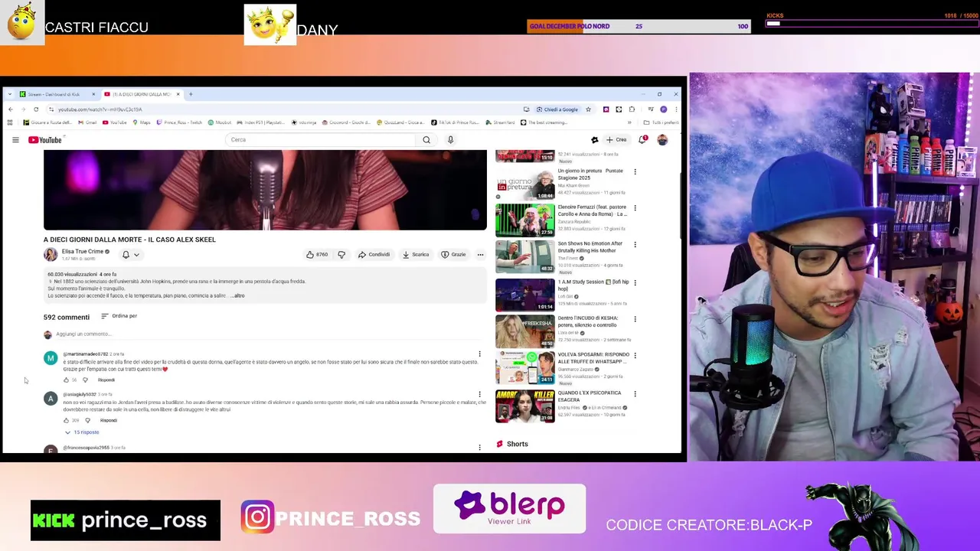Open Chrome three-dot menu

[x=676, y=109]
